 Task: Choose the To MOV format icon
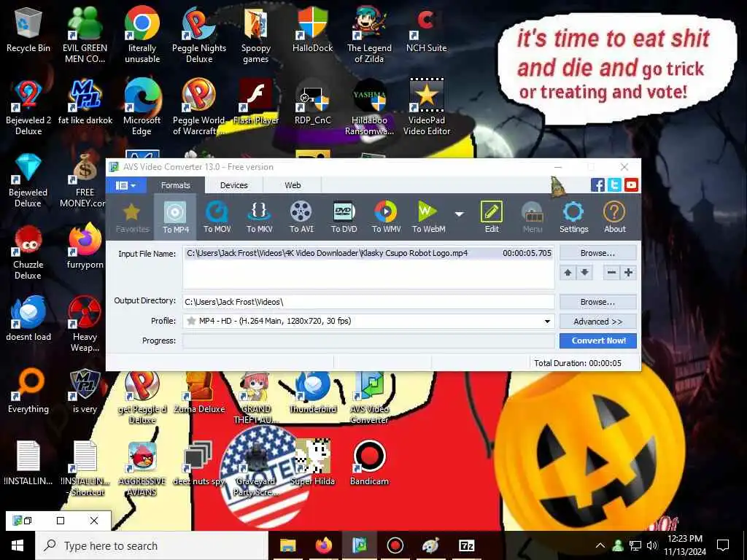[x=217, y=217]
